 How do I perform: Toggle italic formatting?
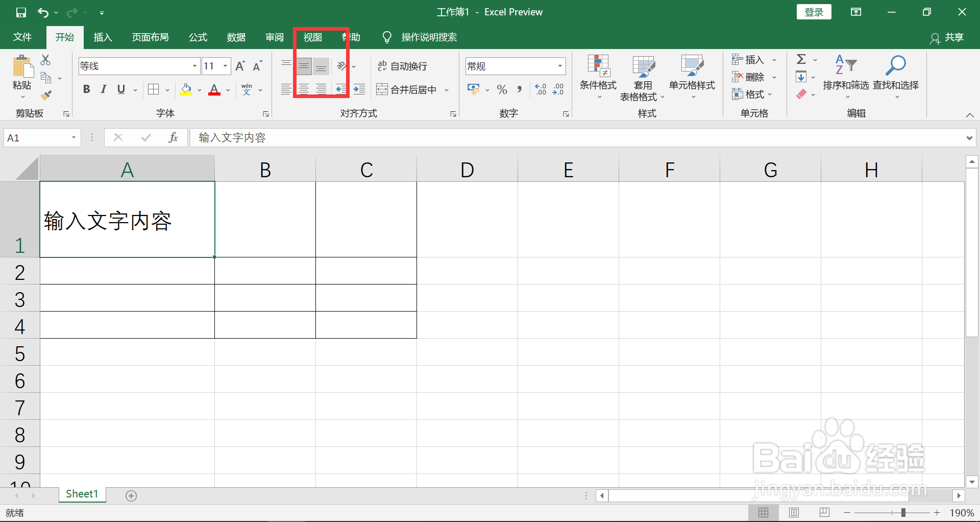104,89
